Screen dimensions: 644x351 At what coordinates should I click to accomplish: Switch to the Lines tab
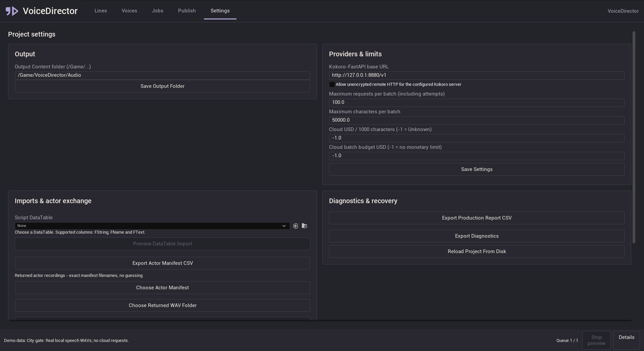click(101, 11)
